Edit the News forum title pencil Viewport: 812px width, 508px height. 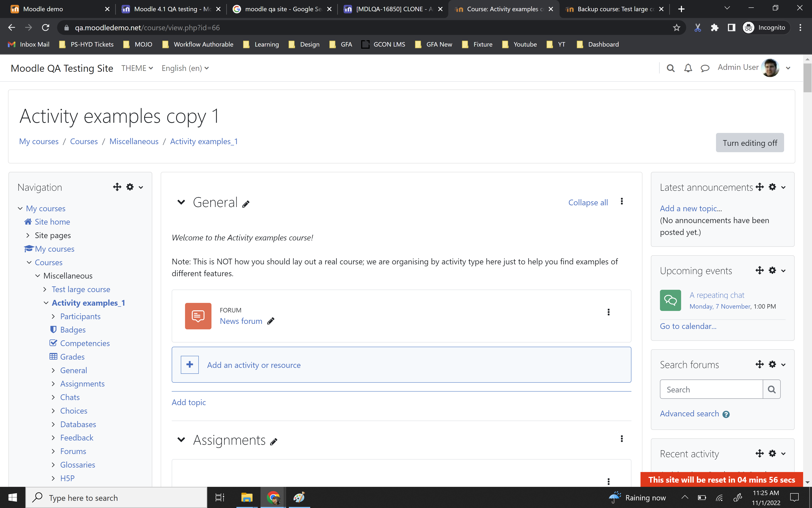tap(271, 321)
